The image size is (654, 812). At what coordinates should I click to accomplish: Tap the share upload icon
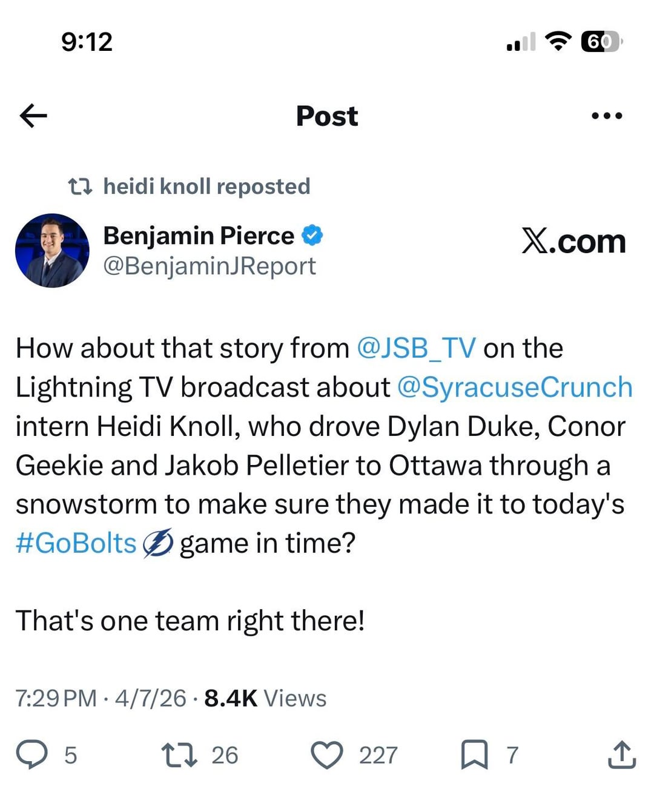(x=621, y=755)
